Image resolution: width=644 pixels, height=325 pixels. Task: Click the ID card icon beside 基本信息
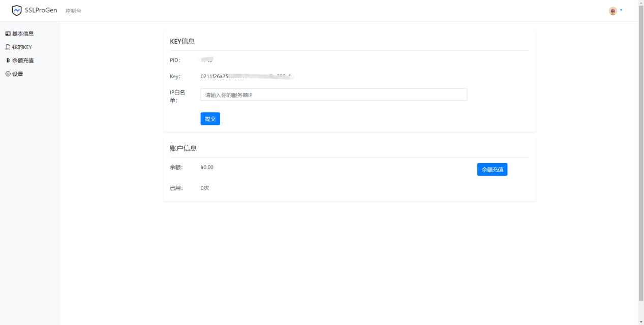coord(7,34)
